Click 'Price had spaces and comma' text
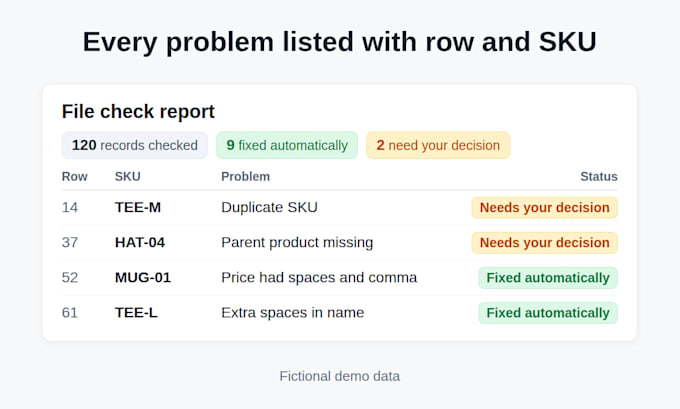The image size is (680, 409). pos(319,278)
